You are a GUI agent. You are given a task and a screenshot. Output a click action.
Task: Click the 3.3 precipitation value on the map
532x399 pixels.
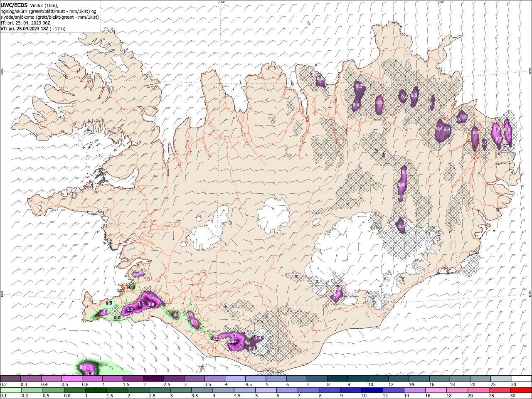141,304
